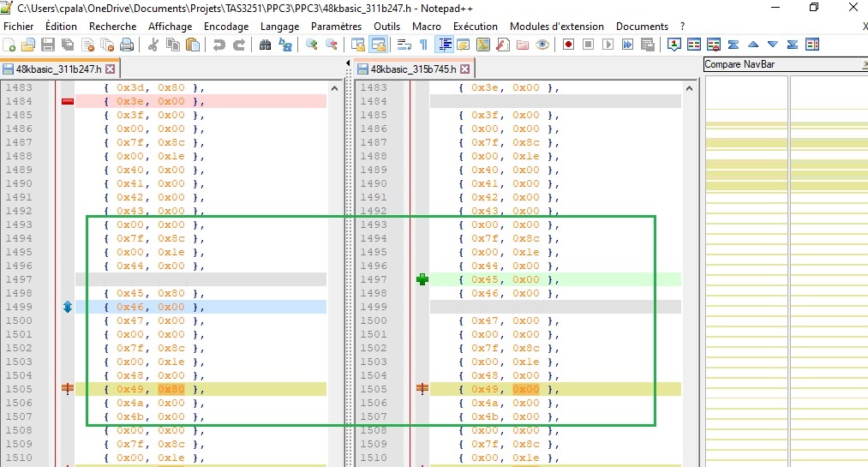This screenshot has width=868, height=467.
Task: Jump to the first difference icon
Action: click(733, 45)
